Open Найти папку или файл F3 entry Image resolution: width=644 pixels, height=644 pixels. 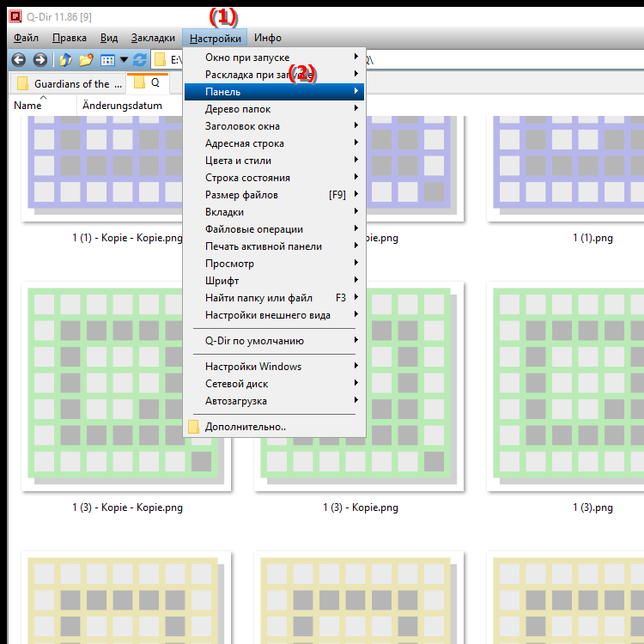click(x=275, y=298)
